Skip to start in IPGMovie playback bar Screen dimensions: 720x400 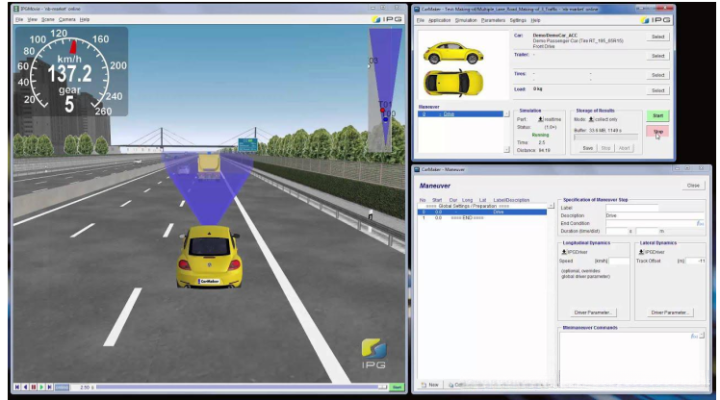point(17,387)
